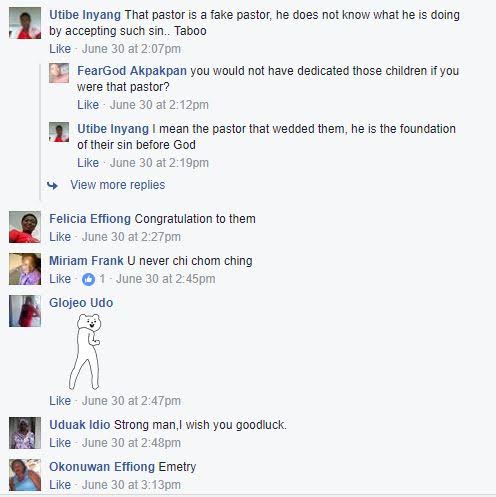
Task: Like Uduak Idio's Strong man comment
Action: click(x=60, y=443)
